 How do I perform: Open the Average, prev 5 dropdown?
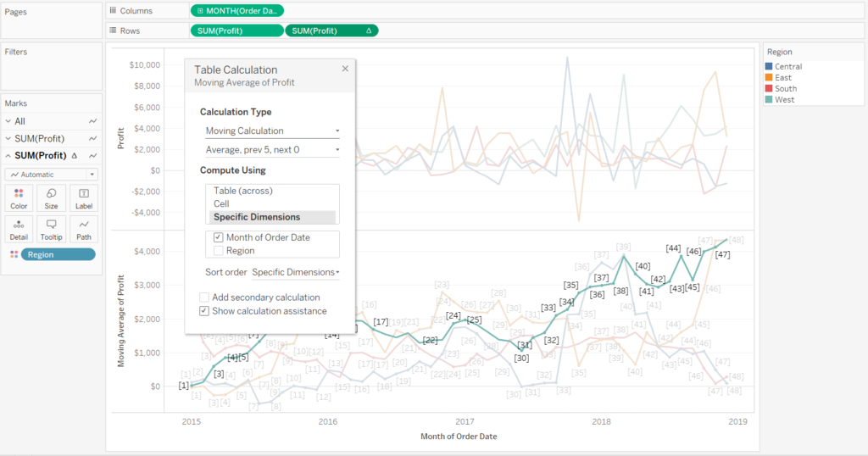coord(272,150)
